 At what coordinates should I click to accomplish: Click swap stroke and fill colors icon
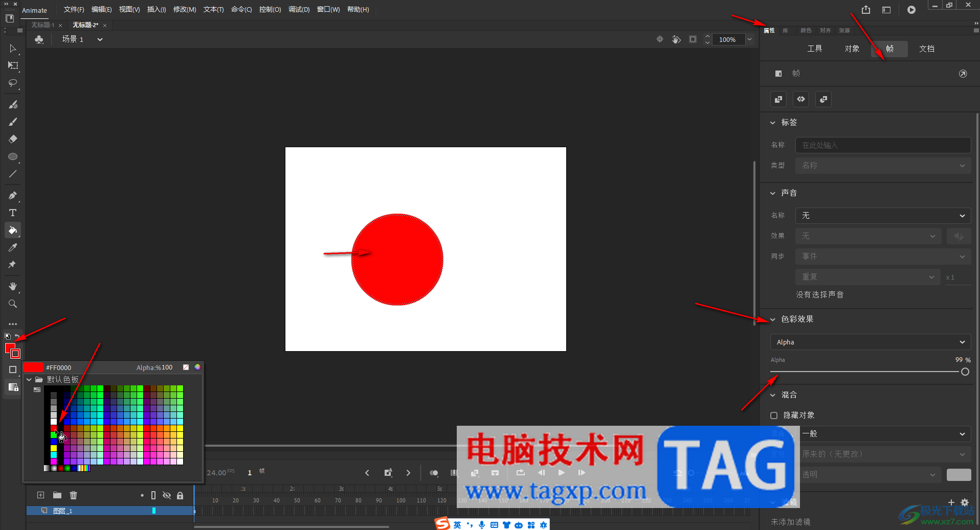(17, 336)
